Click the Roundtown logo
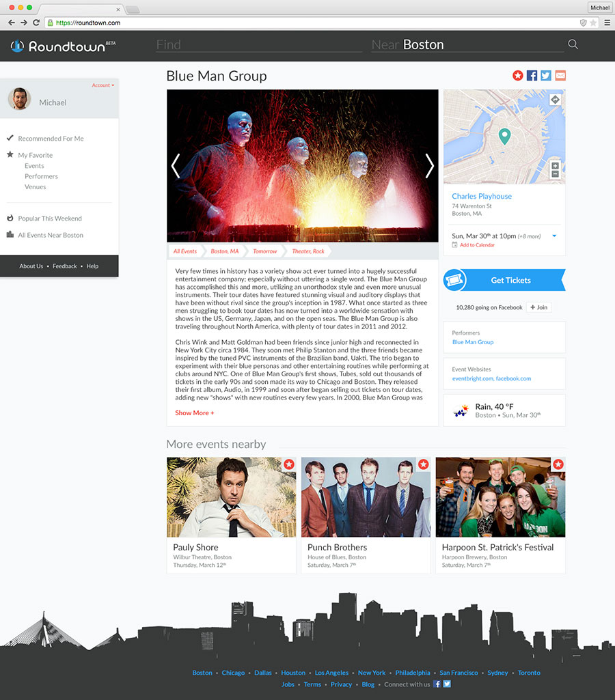 tap(63, 46)
